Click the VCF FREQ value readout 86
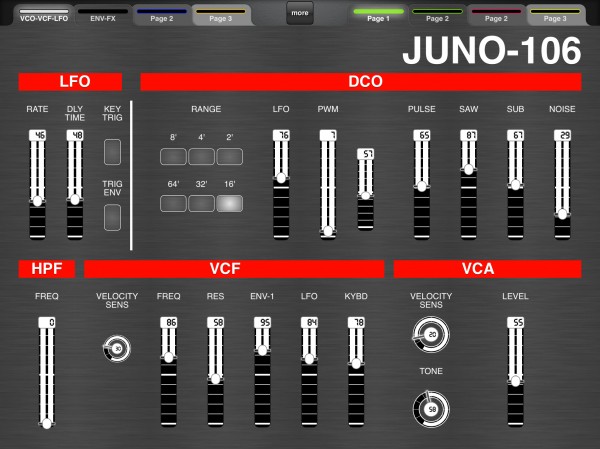 click(x=169, y=322)
